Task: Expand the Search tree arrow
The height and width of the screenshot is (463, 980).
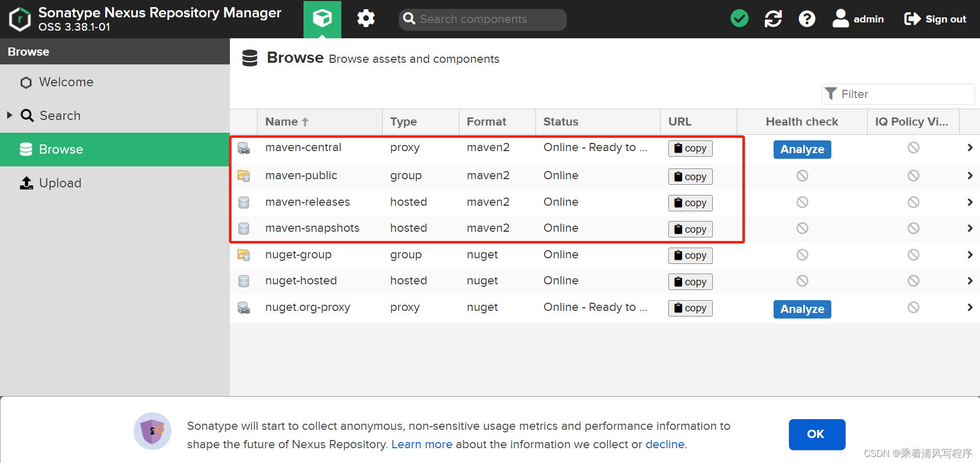Action: tap(9, 115)
